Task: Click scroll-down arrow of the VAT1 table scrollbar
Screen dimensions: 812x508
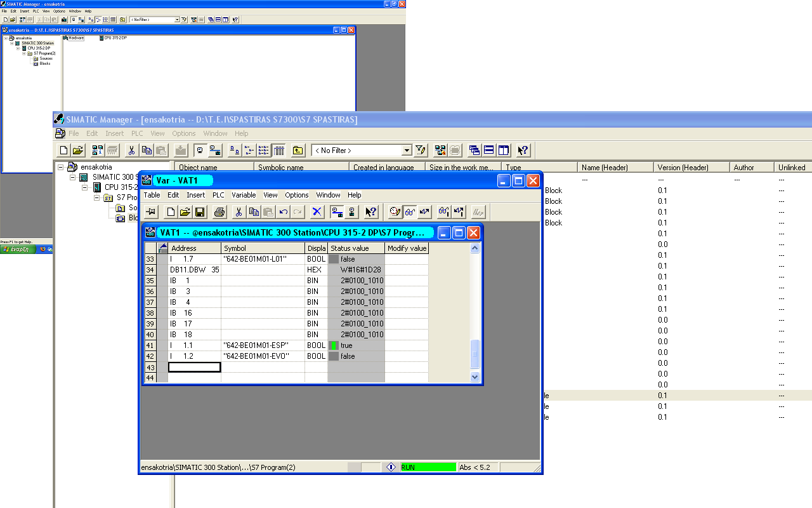Action: coord(475,376)
